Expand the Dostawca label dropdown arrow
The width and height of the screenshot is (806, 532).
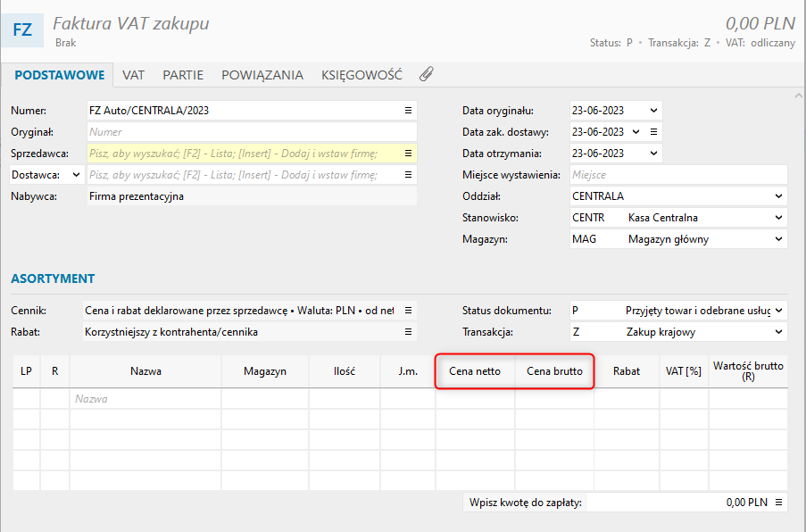(75, 175)
